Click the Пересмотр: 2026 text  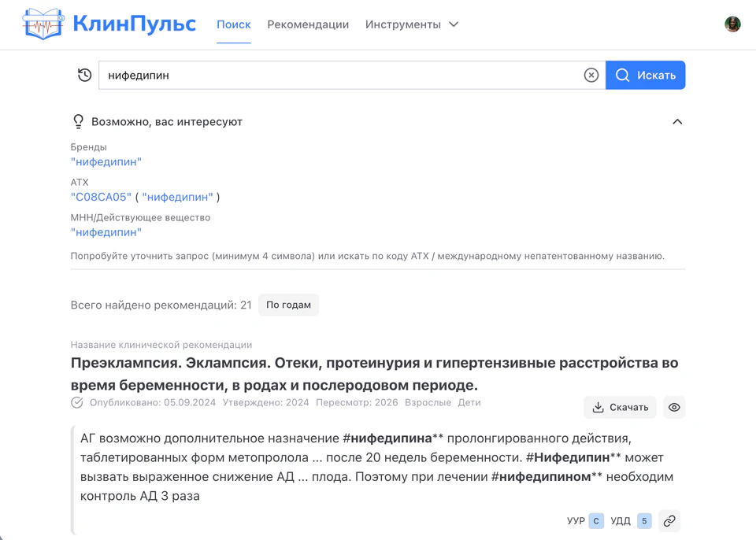[357, 402]
